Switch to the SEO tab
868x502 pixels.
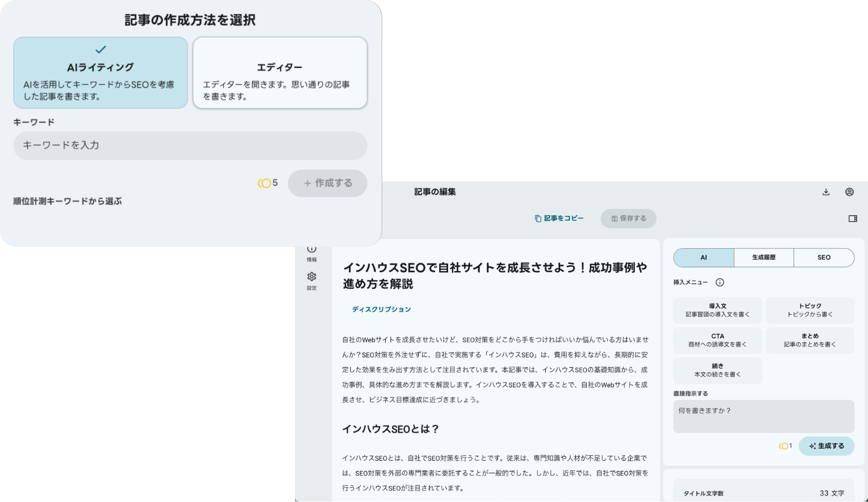(823, 258)
